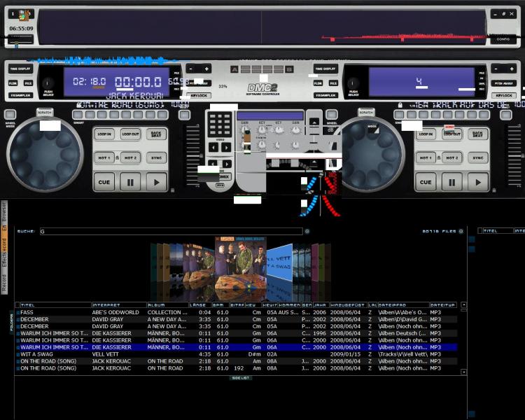The height and width of the screenshot is (420, 525).
Task: Start playback on the right deck
Action: (478, 182)
